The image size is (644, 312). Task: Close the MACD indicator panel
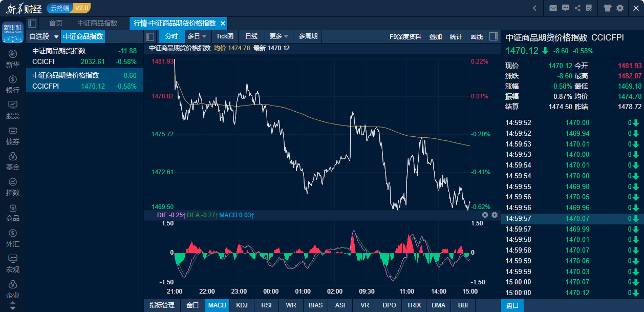point(485,215)
